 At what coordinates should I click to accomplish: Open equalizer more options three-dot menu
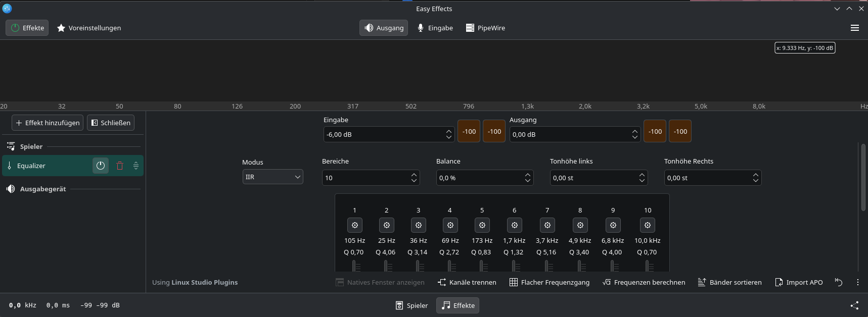(x=858, y=282)
